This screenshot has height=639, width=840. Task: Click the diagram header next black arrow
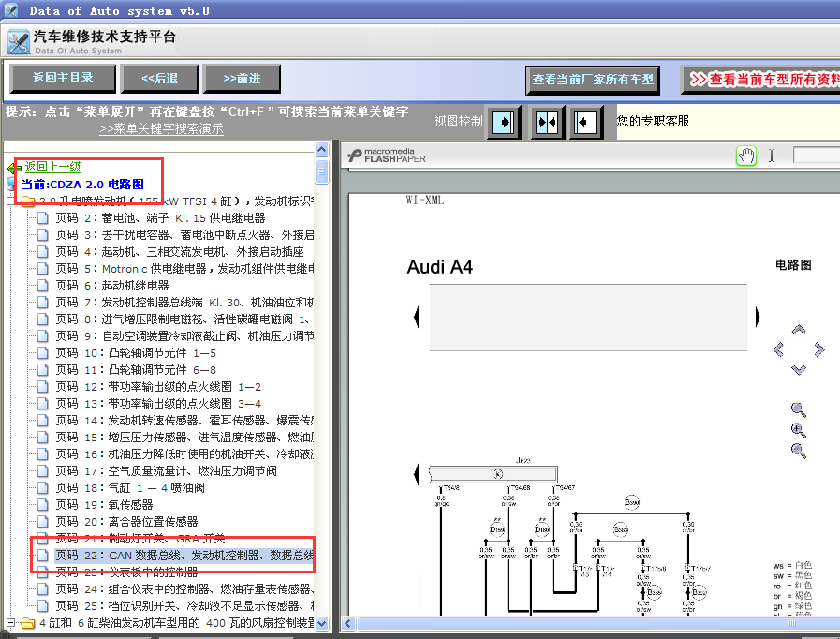pyautogui.click(x=758, y=318)
